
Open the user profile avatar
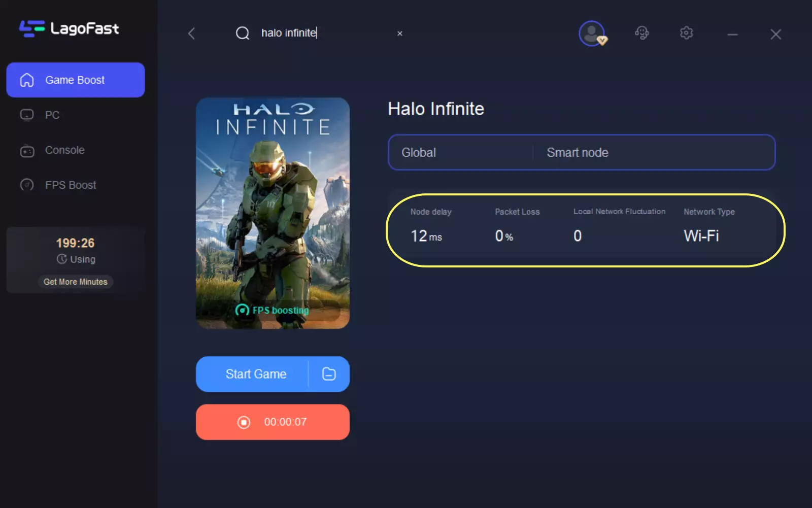[x=592, y=33]
